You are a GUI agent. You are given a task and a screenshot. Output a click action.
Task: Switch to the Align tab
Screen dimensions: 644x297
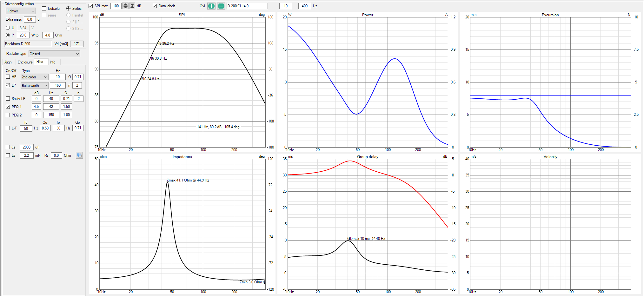[x=8, y=62]
